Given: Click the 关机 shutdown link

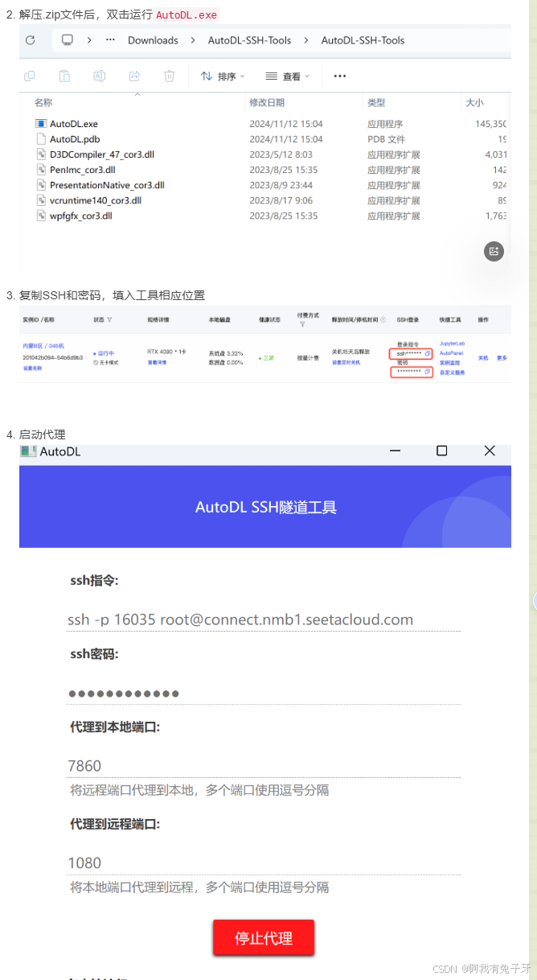Looking at the screenshot, I should pyautogui.click(x=483, y=358).
